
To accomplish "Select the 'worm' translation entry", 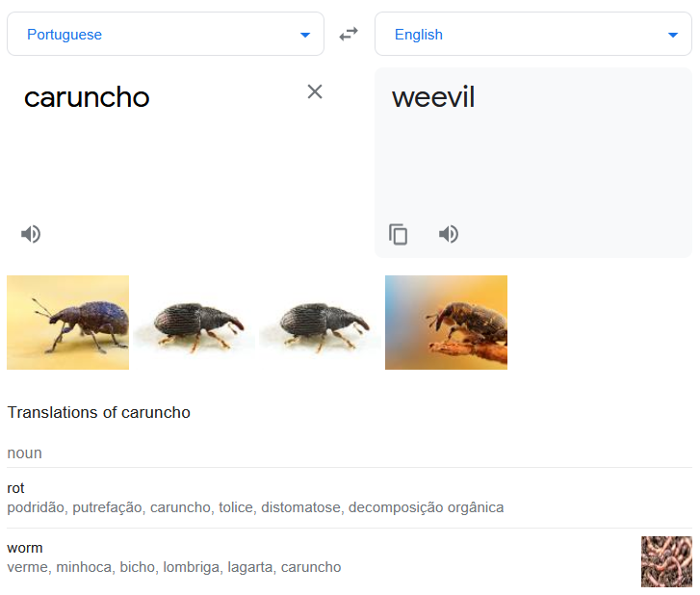I will (25, 548).
